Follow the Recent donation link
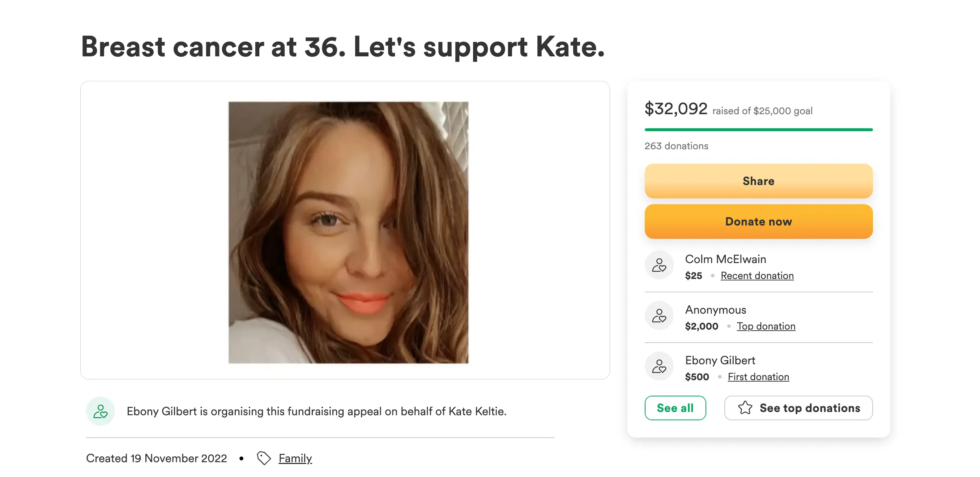This screenshot has width=980, height=477. (757, 276)
